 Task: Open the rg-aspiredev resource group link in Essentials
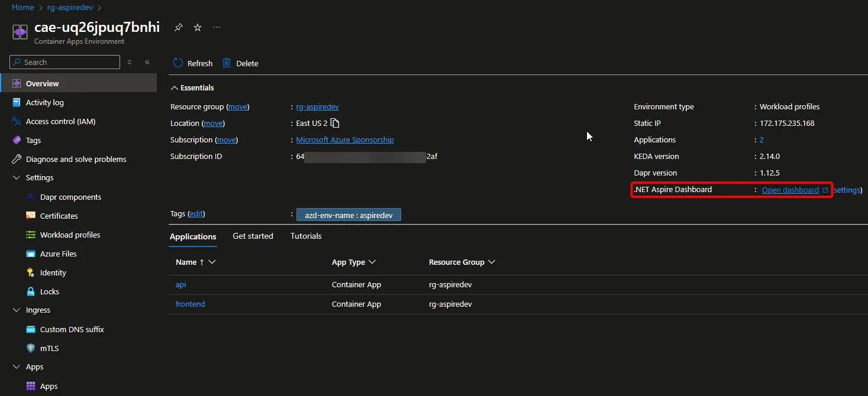point(317,106)
